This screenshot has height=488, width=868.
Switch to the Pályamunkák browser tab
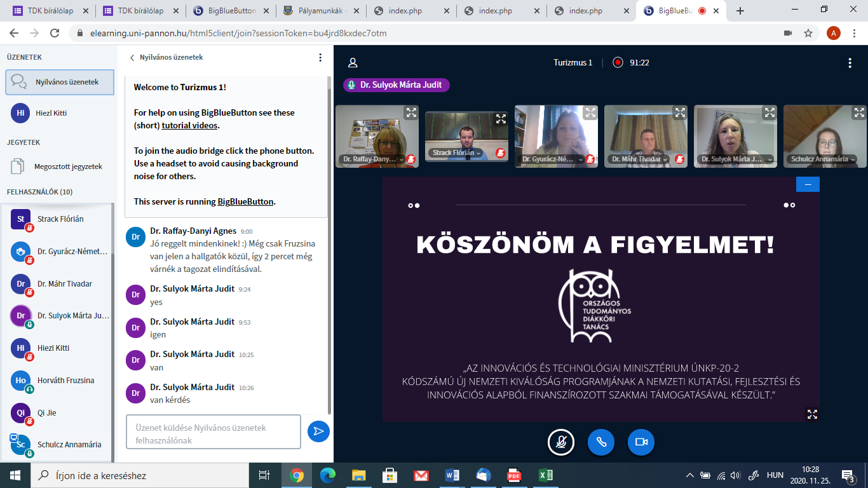coord(323,11)
